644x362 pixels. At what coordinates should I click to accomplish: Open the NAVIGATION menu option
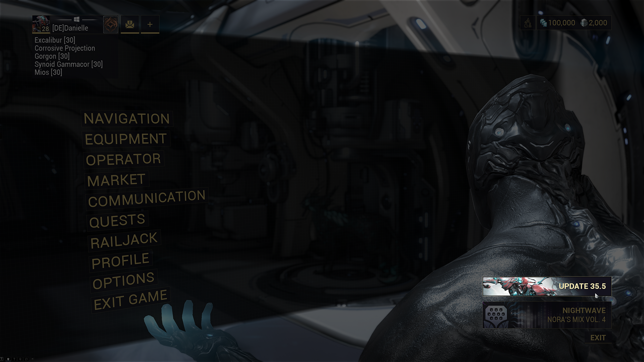coord(126,118)
